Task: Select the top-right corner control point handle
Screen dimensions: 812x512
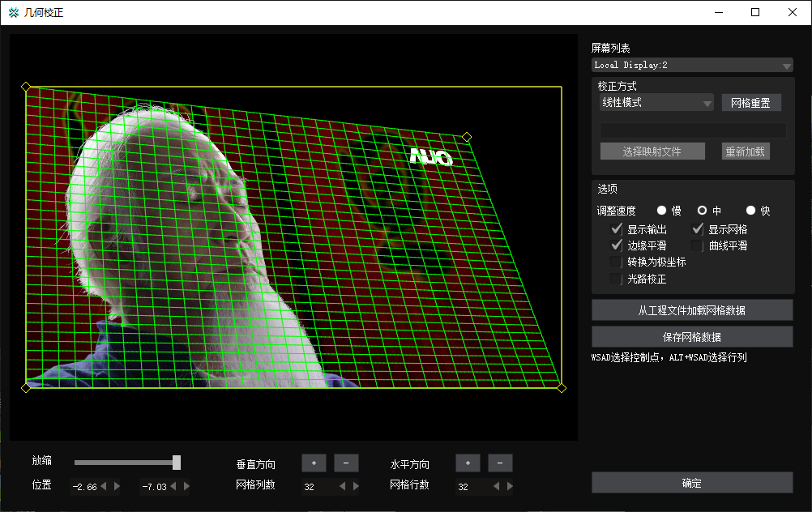Action: pos(466,137)
